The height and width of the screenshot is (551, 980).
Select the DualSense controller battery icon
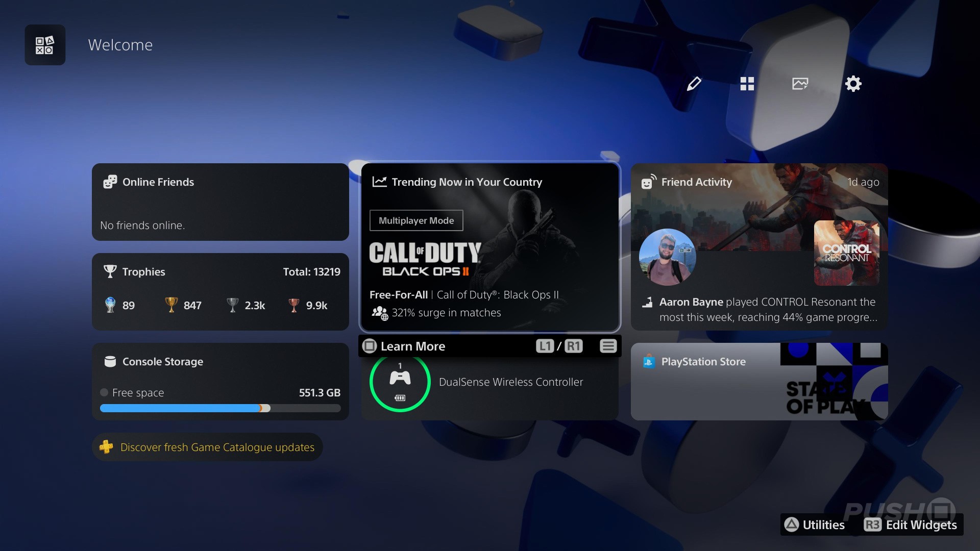(400, 398)
